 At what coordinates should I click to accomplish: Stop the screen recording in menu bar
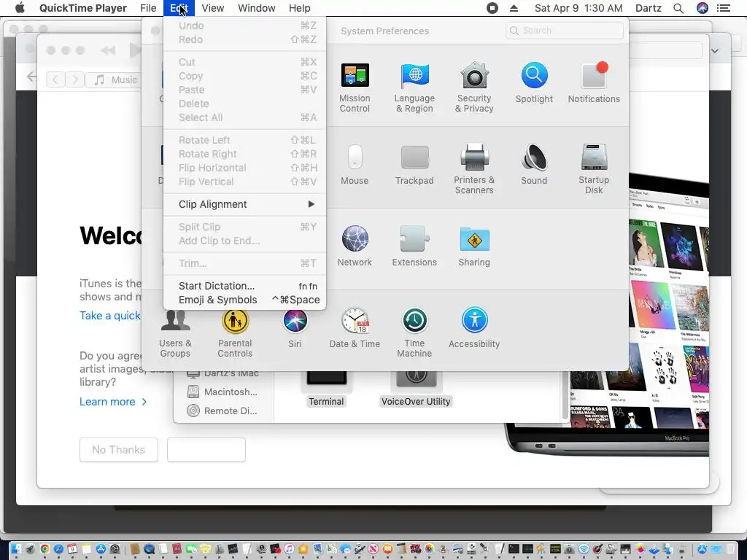(492, 8)
